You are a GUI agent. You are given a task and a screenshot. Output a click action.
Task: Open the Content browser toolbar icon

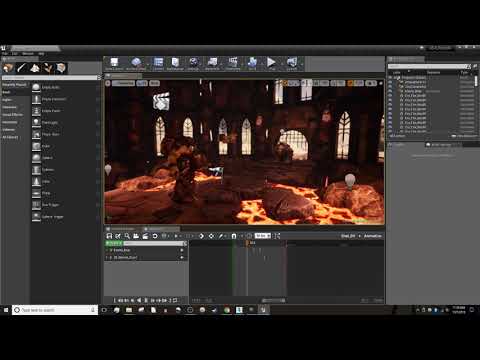(158, 64)
